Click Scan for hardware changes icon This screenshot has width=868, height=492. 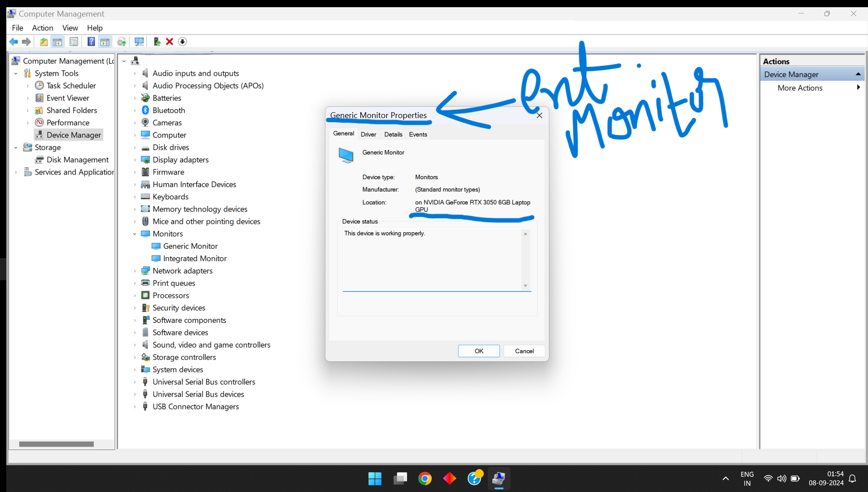coord(139,42)
